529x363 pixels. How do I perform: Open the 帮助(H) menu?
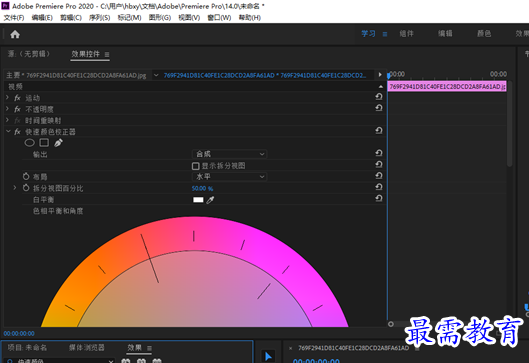pos(250,18)
